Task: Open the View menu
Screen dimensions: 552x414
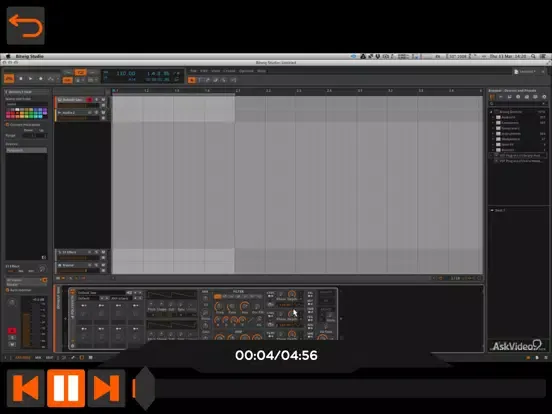Action: click(215, 71)
